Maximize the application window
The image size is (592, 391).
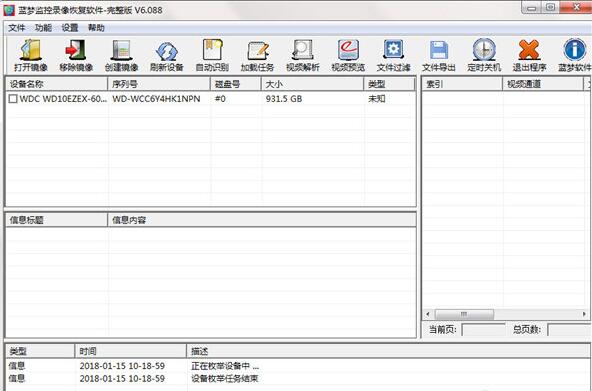tap(550, 8)
